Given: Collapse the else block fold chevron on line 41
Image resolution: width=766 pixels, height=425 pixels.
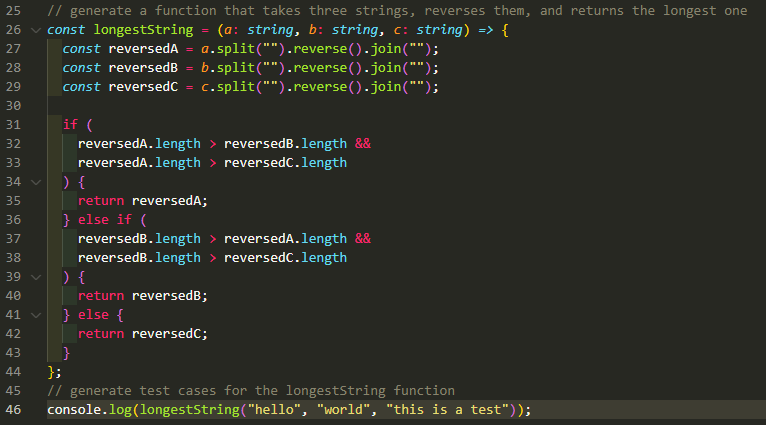Looking at the screenshot, I should click(36, 315).
